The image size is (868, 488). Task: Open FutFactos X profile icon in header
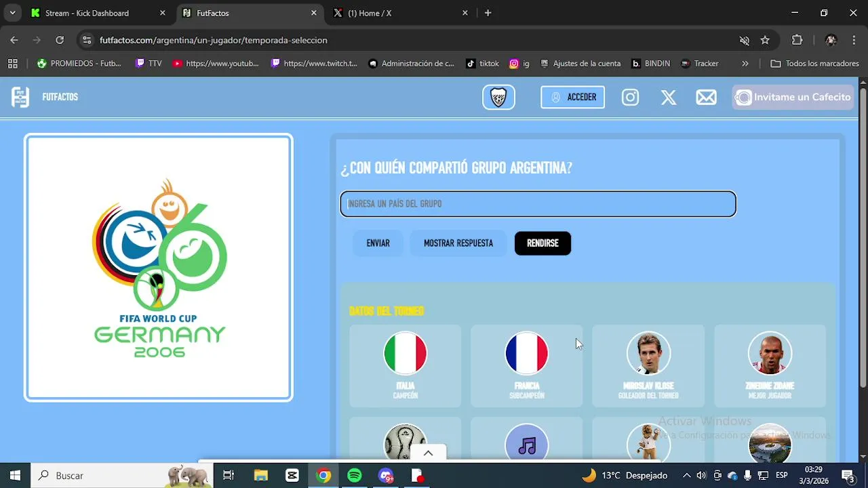[669, 98]
